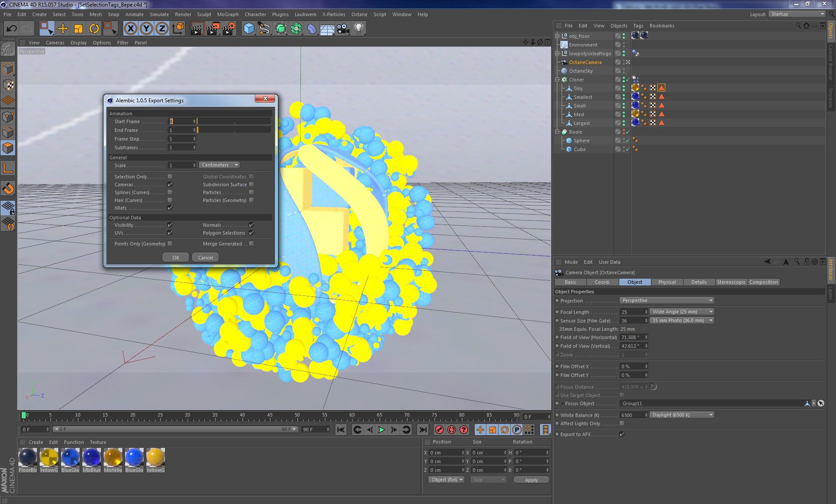836x504 pixels.
Task: Open the MoGraph menu
Action: [228, 14]
